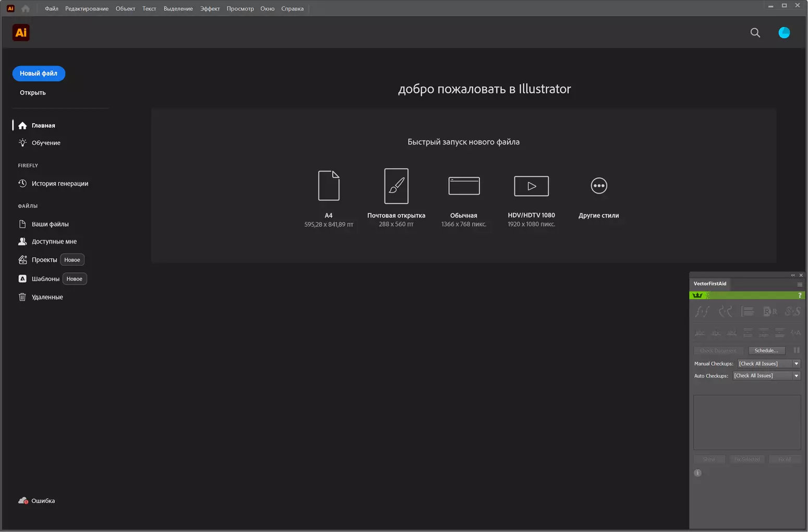Image resolution: width=808 pixels, height=532 pixels.
Task: Click the empty VectorFirstAid issues list
Action: click(746, 422)
